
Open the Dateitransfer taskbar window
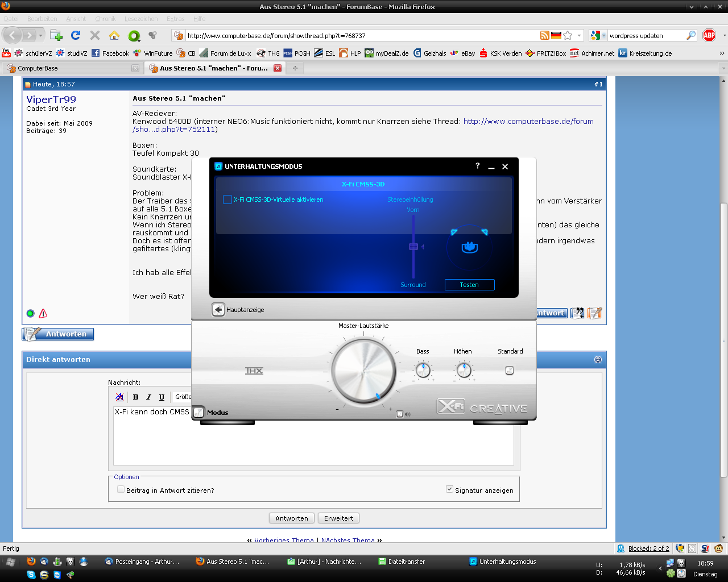402,562
